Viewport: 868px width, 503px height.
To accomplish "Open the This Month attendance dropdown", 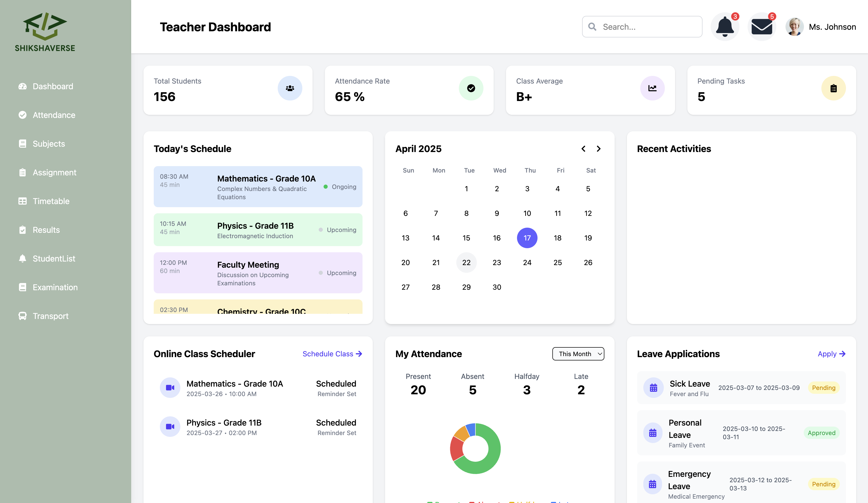I will tap(578, 354).
